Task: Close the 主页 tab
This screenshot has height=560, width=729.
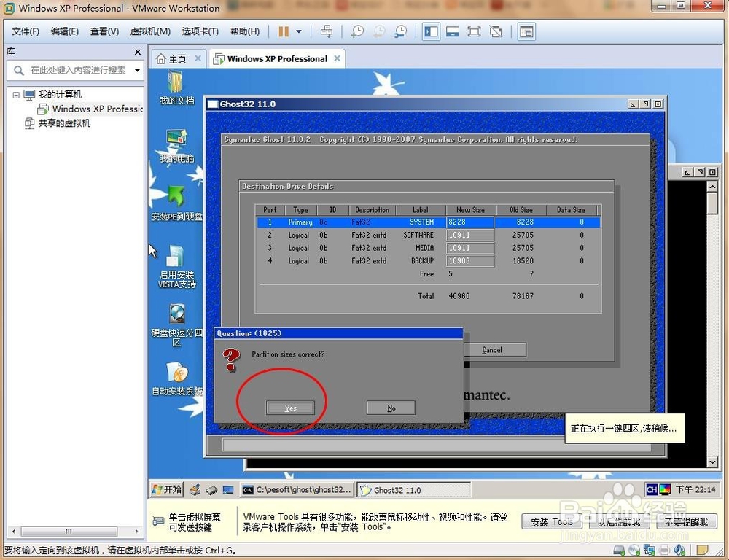Action: click(198, 58)
